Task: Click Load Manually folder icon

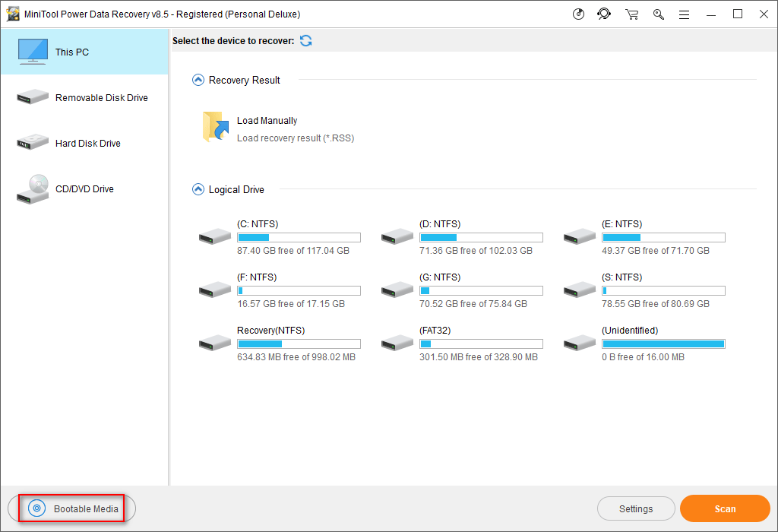Action: point(217,127)
